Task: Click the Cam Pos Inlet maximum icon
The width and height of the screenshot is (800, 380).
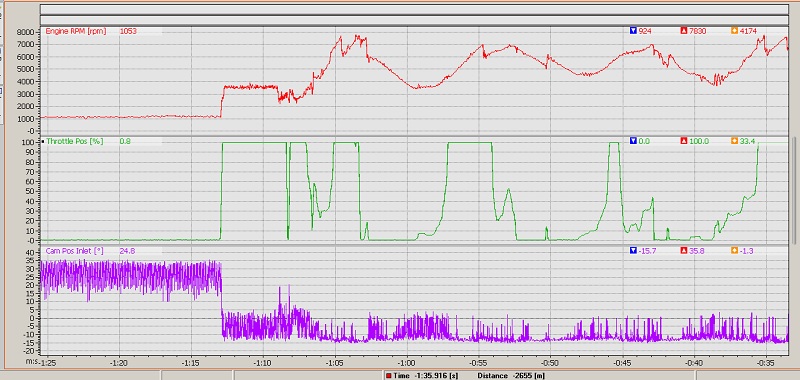Action: (x=684, y=250)
